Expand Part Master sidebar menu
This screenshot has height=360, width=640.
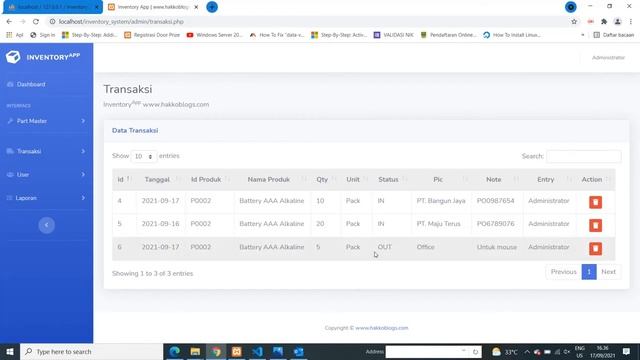pos(47,121)
